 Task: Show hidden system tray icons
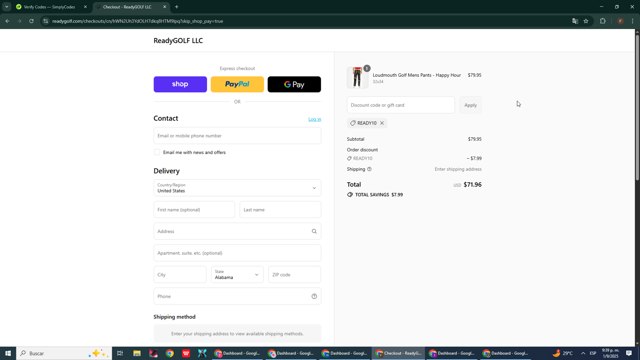tap(583, 353)
